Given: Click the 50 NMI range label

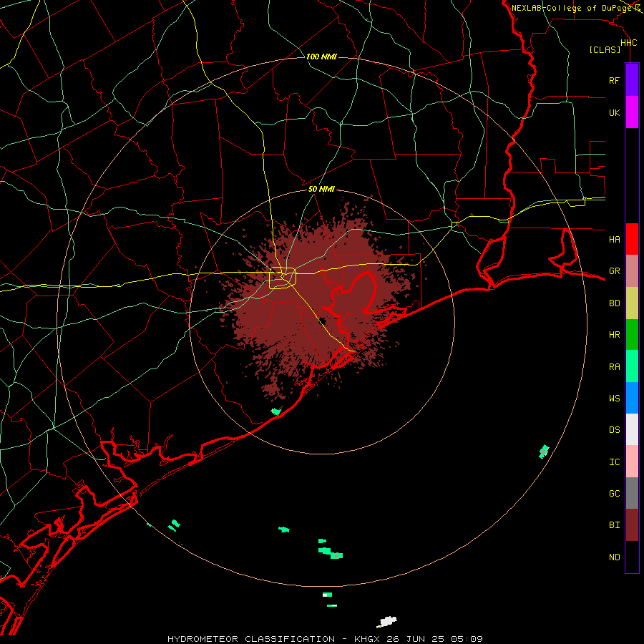Looking at the screenshot, I should tap(321, 190).
